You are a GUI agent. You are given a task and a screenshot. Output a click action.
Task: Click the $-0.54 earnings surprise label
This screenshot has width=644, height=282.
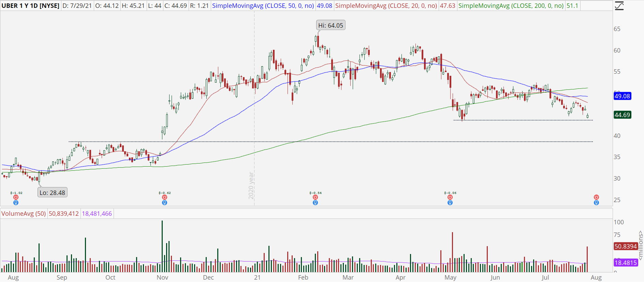click(x=316, y=193)
